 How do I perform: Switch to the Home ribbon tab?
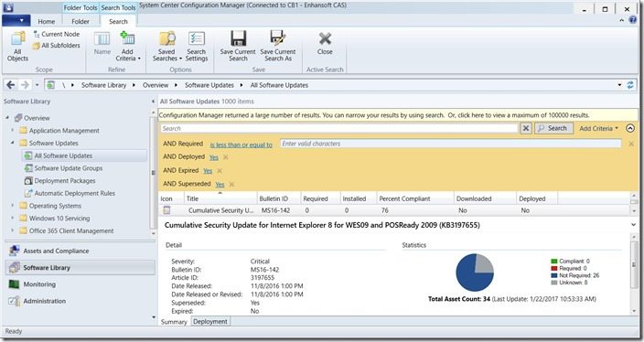click(x=47, y=21)
